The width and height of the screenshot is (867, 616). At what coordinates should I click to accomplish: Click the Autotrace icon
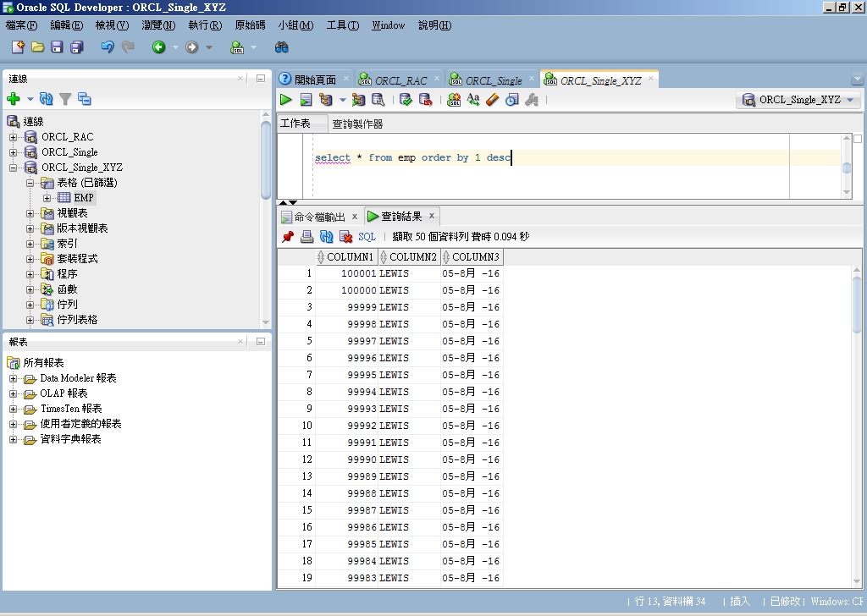(x=358, y=100)
